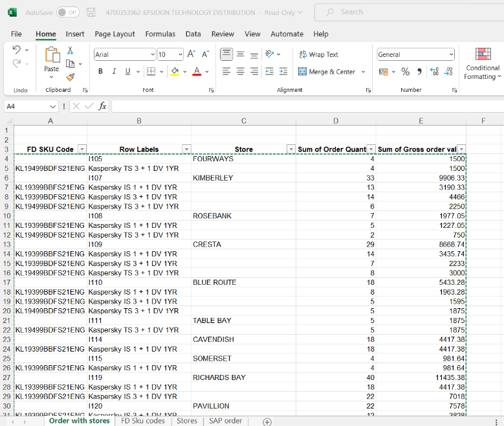Screen dimensions: 504x426
Task: Click the Save icon in title bar
Action: [x=91, y=12]
